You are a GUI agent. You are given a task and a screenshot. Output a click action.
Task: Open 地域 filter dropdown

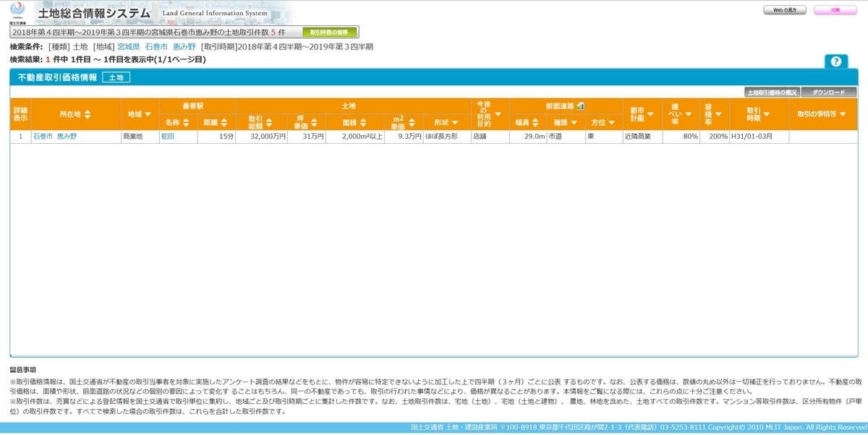(148, 114)
